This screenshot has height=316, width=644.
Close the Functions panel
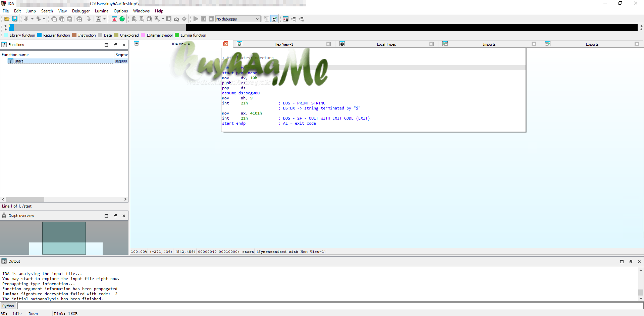(x=124, y=45)
